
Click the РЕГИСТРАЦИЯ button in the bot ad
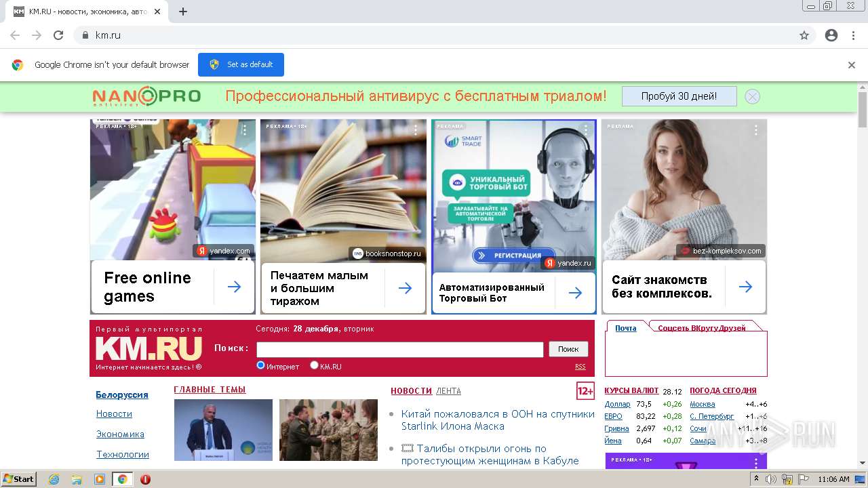(x=513, y=256)
